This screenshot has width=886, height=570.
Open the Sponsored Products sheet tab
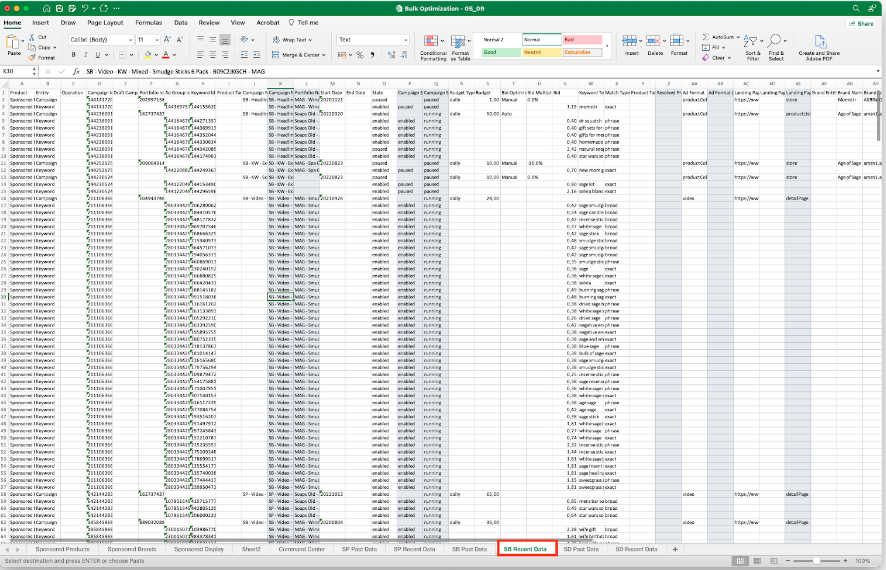pos(63,549)
